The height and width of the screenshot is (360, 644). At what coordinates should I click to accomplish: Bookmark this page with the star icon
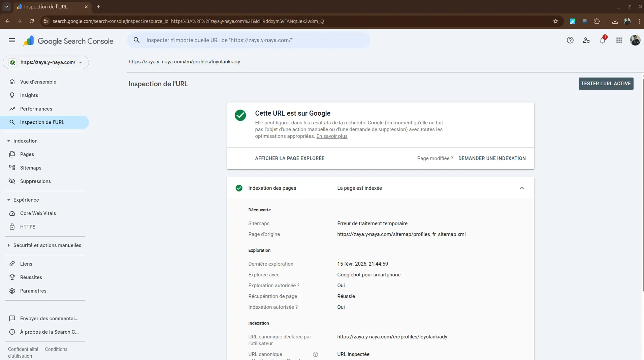(555, 21)
